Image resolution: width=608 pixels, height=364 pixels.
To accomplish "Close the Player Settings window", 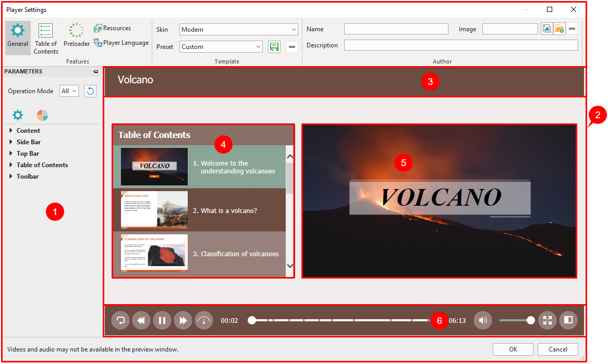I will pyautogui.click(x=574, y=9).
